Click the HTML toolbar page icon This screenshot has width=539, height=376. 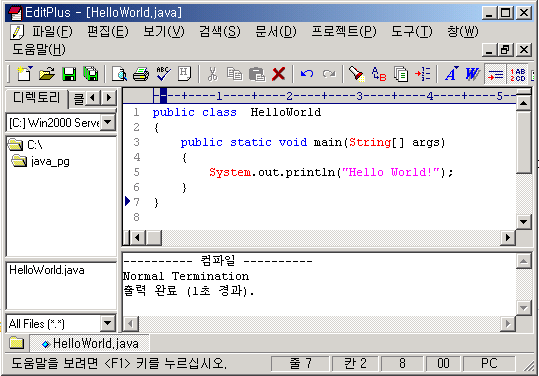[185, 74]
